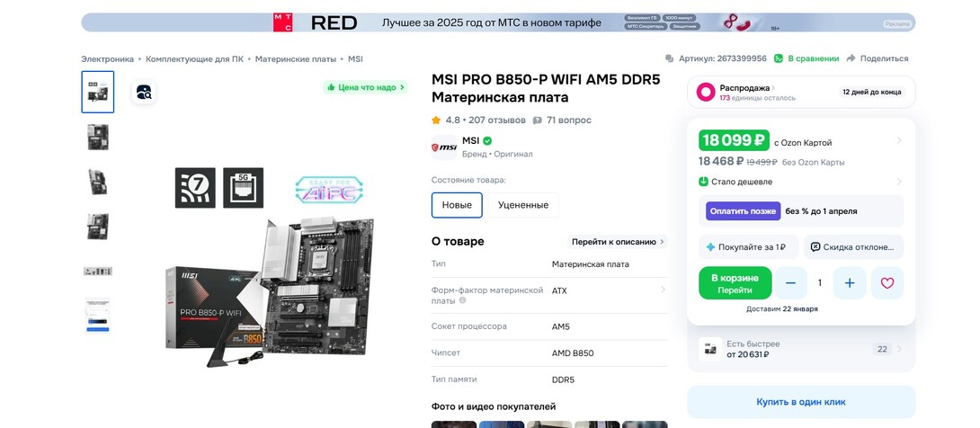980x428 pixels.
Task: Click the green comparison icon
Action: pyautogui.click(x=778, y=58)
